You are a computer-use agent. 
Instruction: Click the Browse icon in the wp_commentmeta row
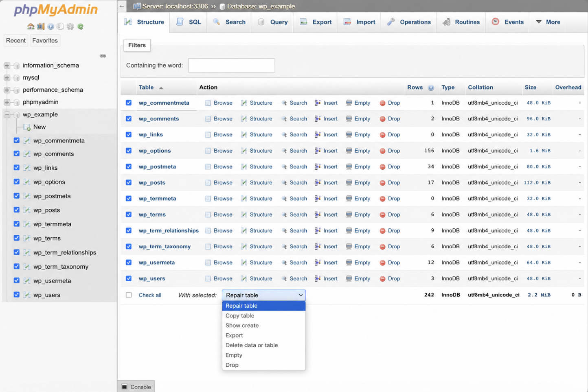[x=208, y=103]
